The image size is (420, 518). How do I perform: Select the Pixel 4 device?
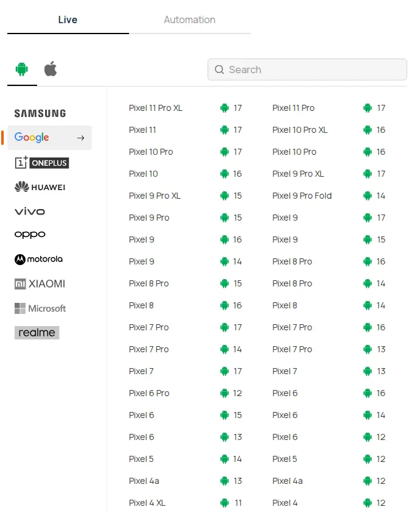285,503
